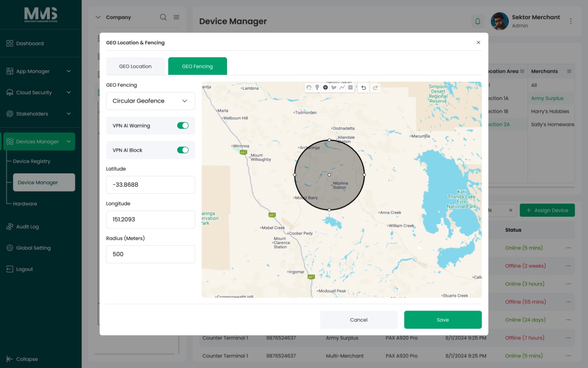Open Location Area column menu icon

pos(522,71)
